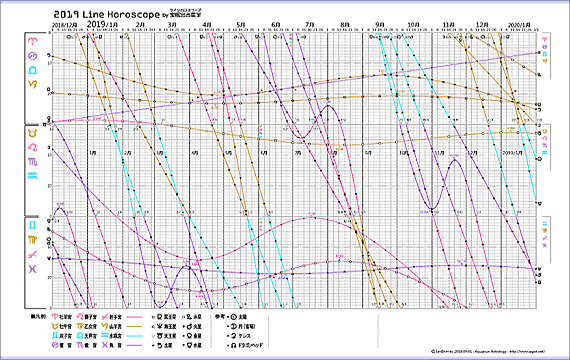The height and width of the screenshot is (360, 570).
Task: Select the Pisces glyph in the bottom legend
Action: click(105, 345)
